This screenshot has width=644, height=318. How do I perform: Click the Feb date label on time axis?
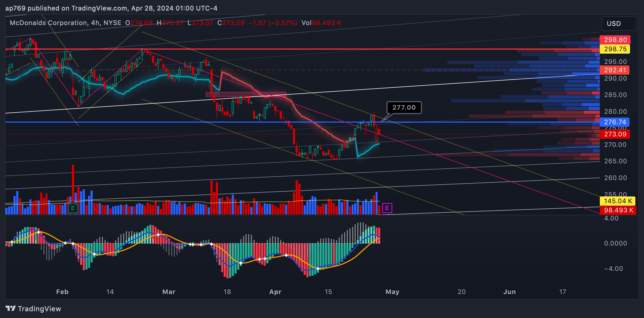[x=62, y=292]
